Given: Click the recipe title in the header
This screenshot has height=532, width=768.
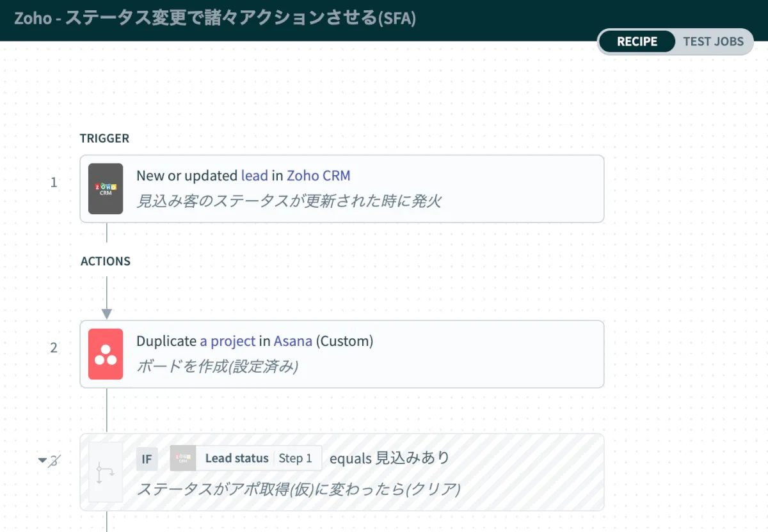Looking at the screenshot, I should pos(215,18).
